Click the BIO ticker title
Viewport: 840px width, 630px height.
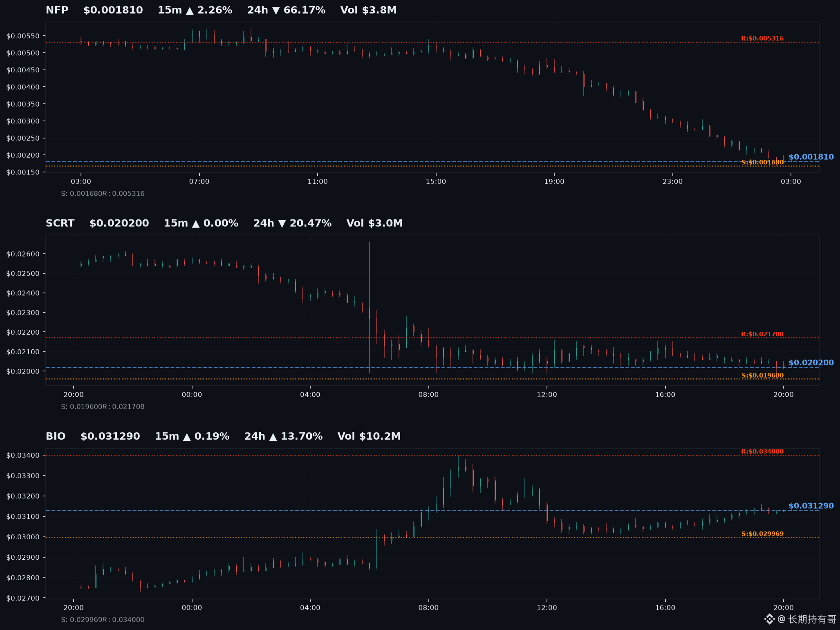[56, 436]
